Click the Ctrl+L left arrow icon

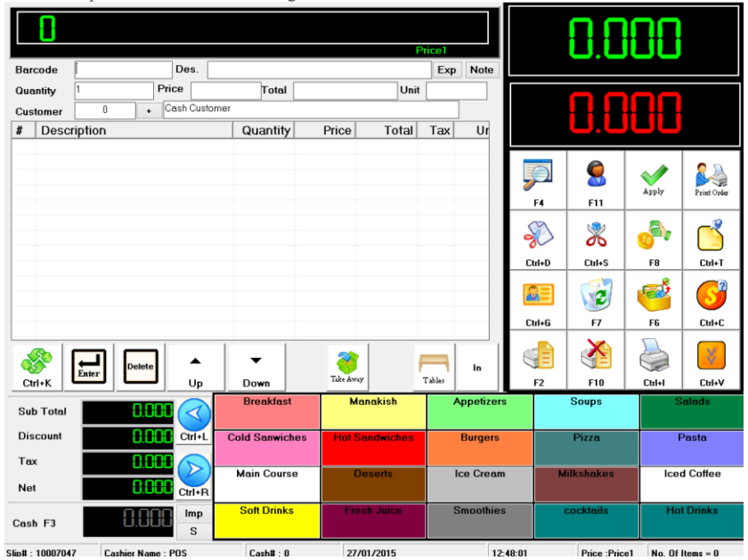pos(194,421)
